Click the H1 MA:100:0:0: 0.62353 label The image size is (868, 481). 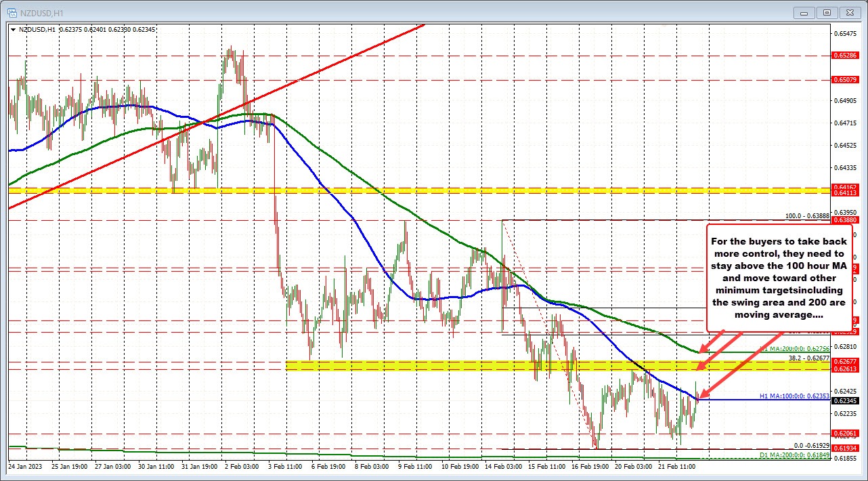pos(793,396)
